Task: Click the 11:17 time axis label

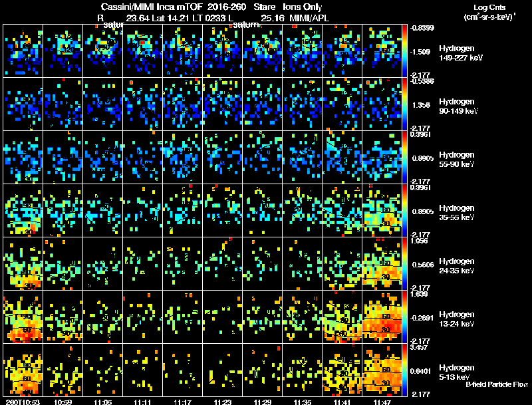Action: (x=182, y=402)
